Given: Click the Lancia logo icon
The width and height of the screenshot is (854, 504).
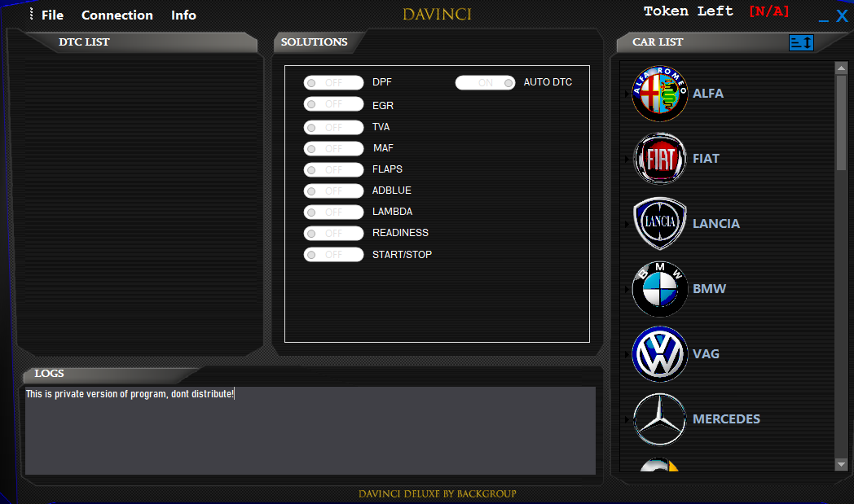Looking at the screenshot, I should click(x=659, y=223).
